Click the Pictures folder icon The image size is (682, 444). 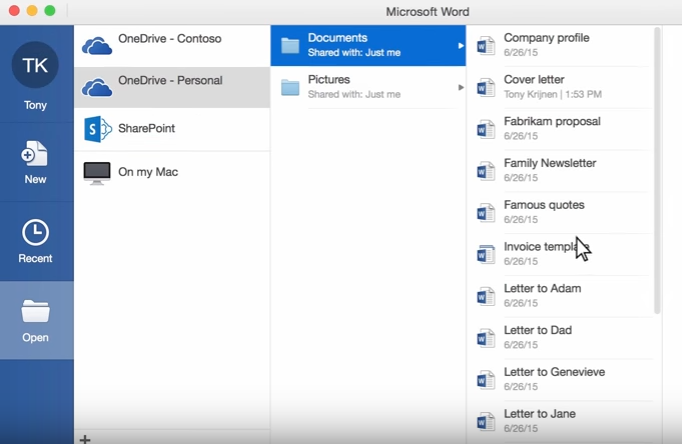290,87
